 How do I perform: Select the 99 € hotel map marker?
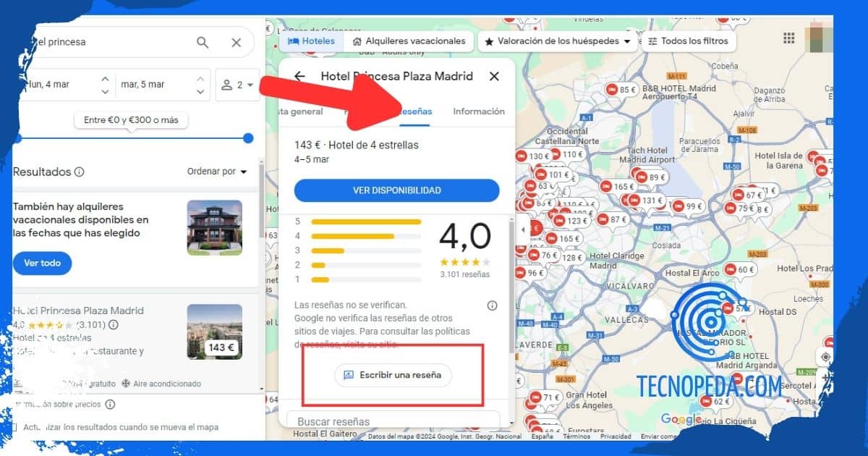click(687, 206)
